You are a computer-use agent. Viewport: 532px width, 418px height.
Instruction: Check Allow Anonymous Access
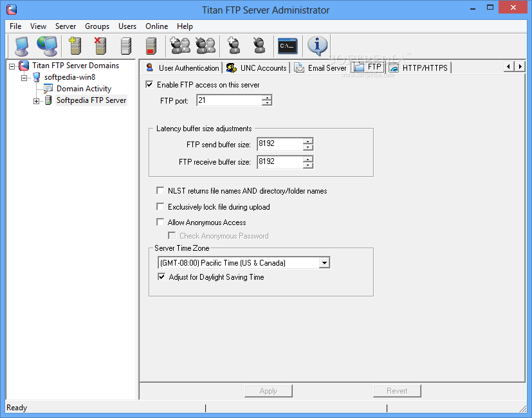(x=160, y=223)
